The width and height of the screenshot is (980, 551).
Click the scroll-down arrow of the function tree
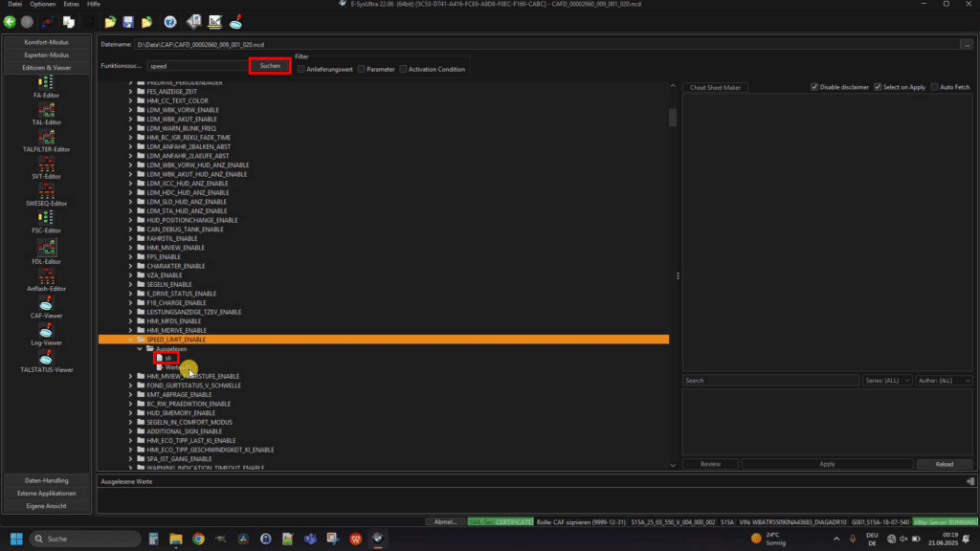[673, 466]
